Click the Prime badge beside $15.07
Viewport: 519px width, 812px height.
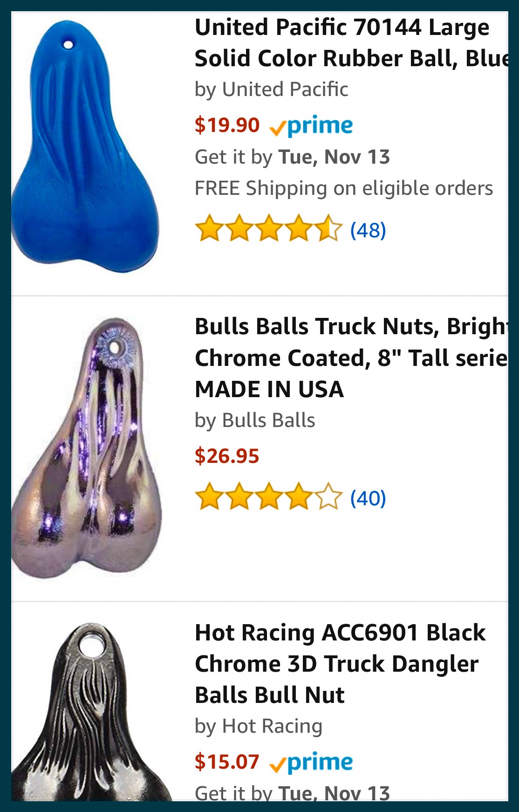pyautogui.click(x=311, y=763)
